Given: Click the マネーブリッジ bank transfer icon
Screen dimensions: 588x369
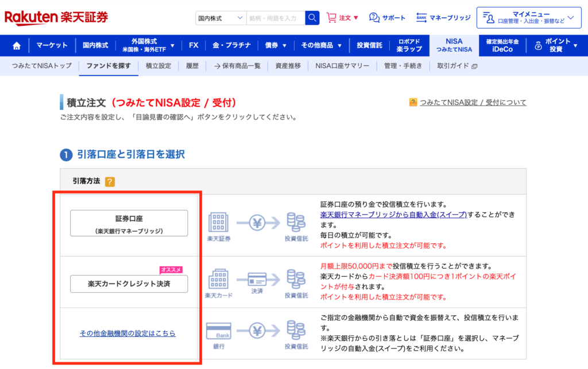Looking at the screenshot, I should (x=421, y=18).
